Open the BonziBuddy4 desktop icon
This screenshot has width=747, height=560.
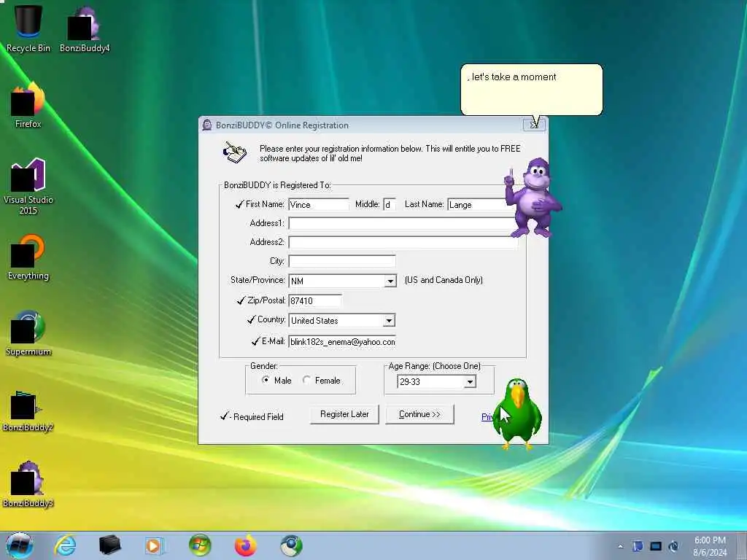(x=85, y=28)
